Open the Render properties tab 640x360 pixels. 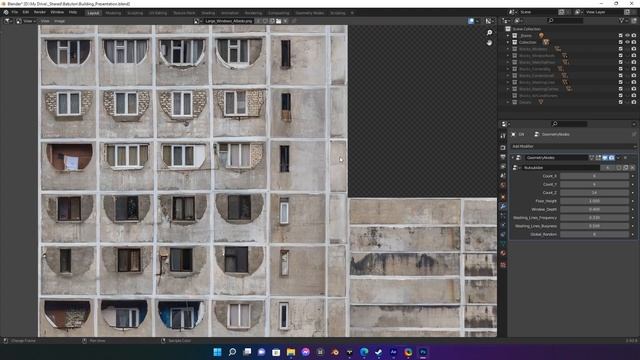[x=503, y=147]
